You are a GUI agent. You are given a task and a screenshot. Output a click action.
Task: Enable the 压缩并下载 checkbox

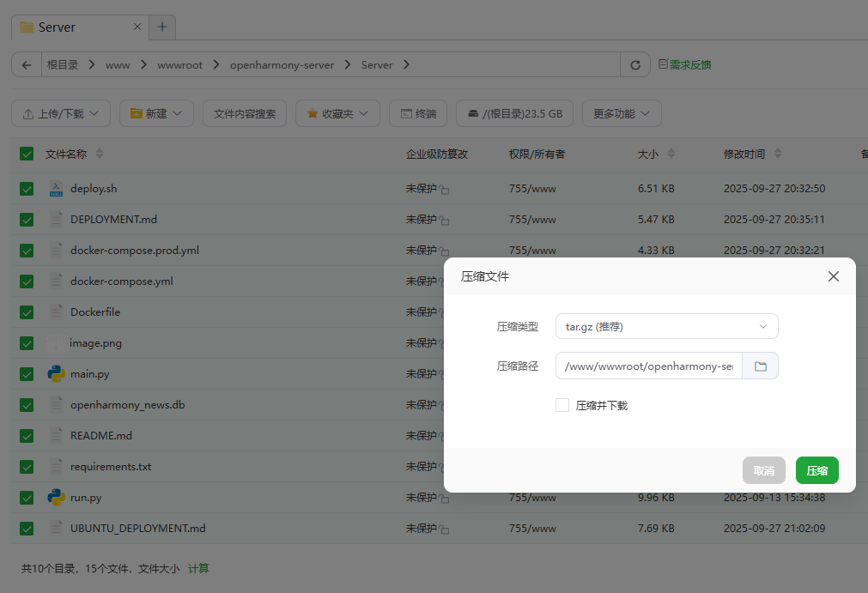point(562,405)
